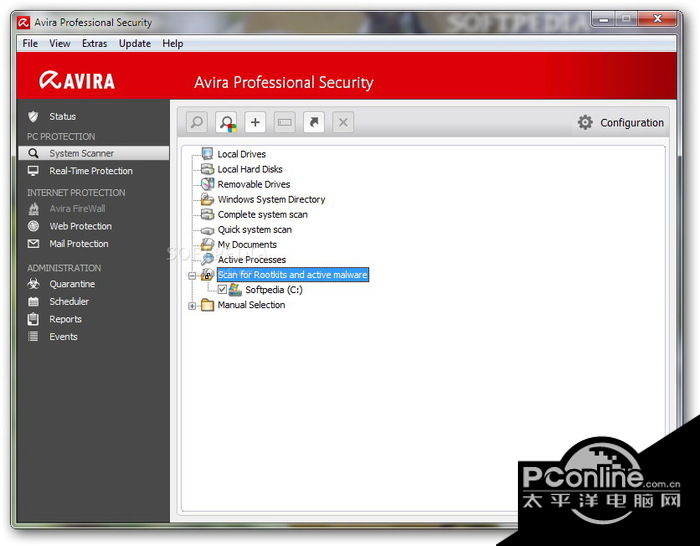This screenshot has width=700, height=546.
Task: Maximize the Avira window
Action: pos(626,20)
